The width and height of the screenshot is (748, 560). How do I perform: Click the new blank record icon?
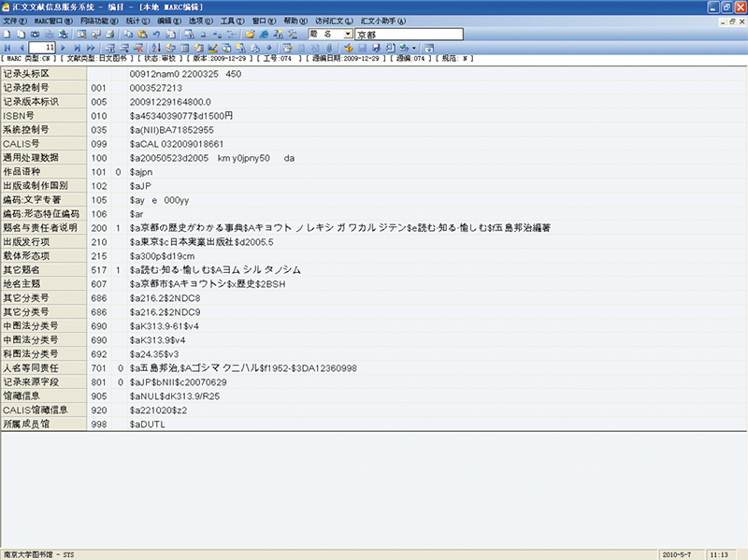pyautogui.click(x=7, y=35)
